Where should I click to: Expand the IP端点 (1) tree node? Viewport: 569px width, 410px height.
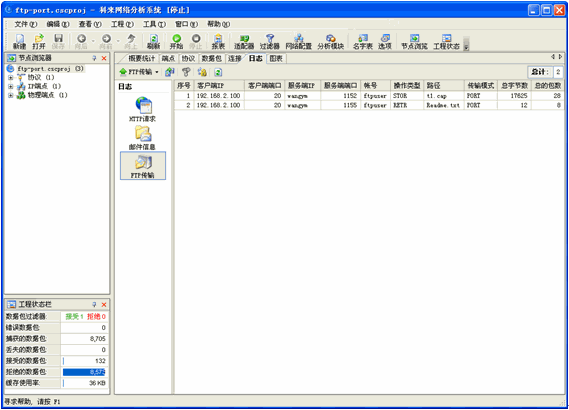(11, 86)
